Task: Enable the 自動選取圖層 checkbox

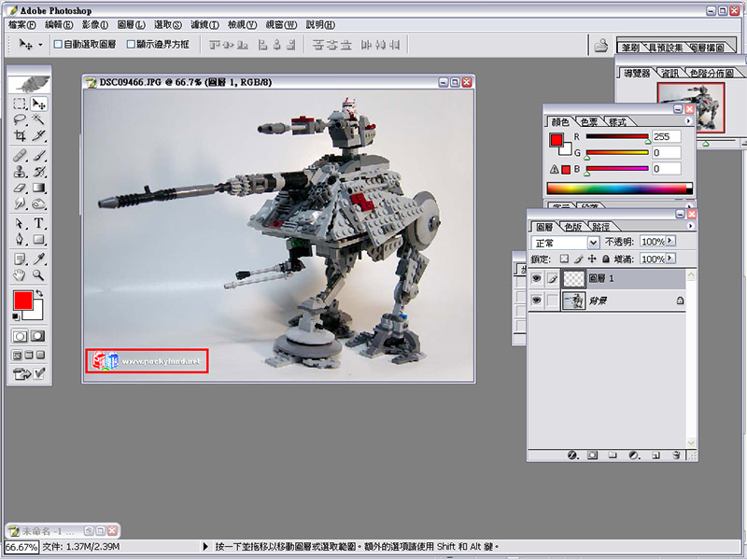Action: click(x=58, y=44)
